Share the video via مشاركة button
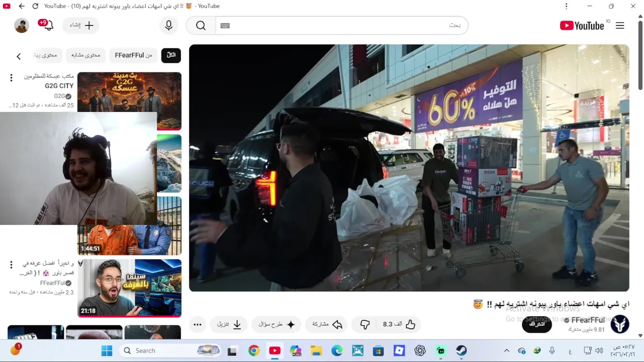 point(327,324)
